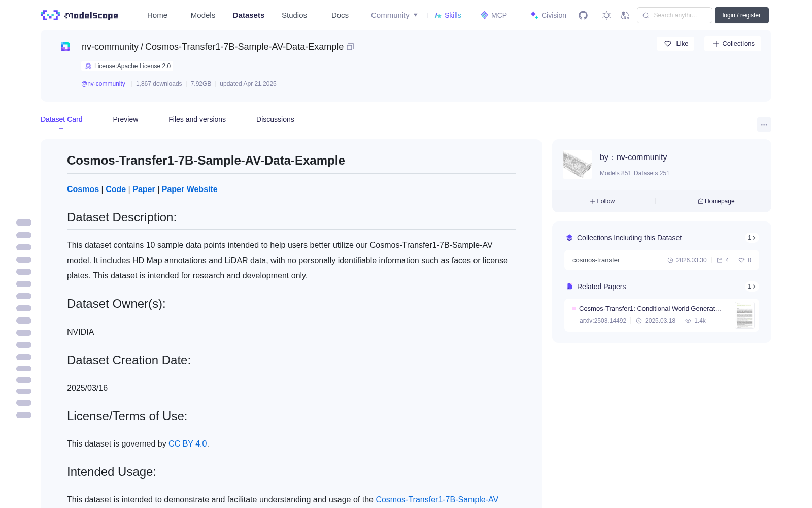The width and height of the screenshot is (812, 508).
Task: Click the house icon beside Homepage
Action: click(x=701, y=201)
